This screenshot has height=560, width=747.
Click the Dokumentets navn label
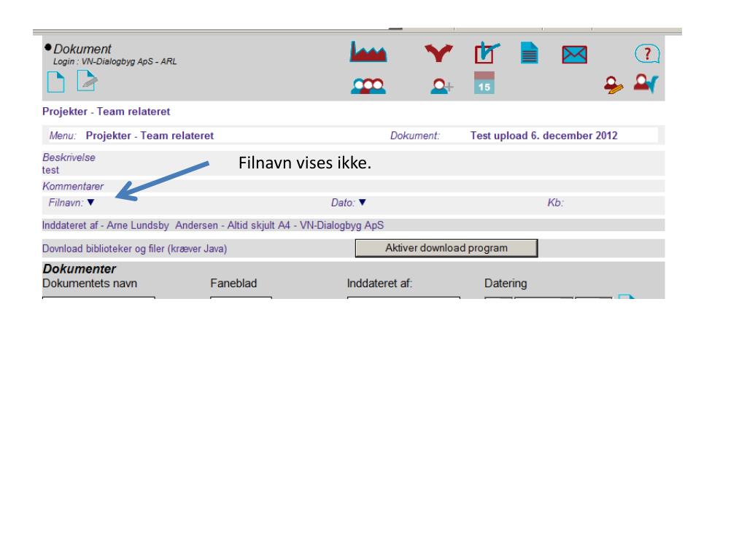(x=90, y=284)
